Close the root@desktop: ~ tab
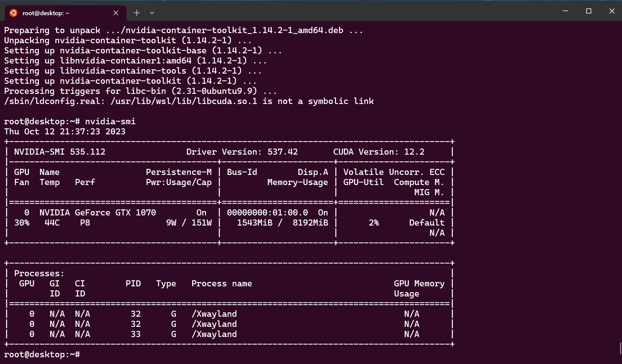This screenshot has height=364, width=622. point(116,13)
